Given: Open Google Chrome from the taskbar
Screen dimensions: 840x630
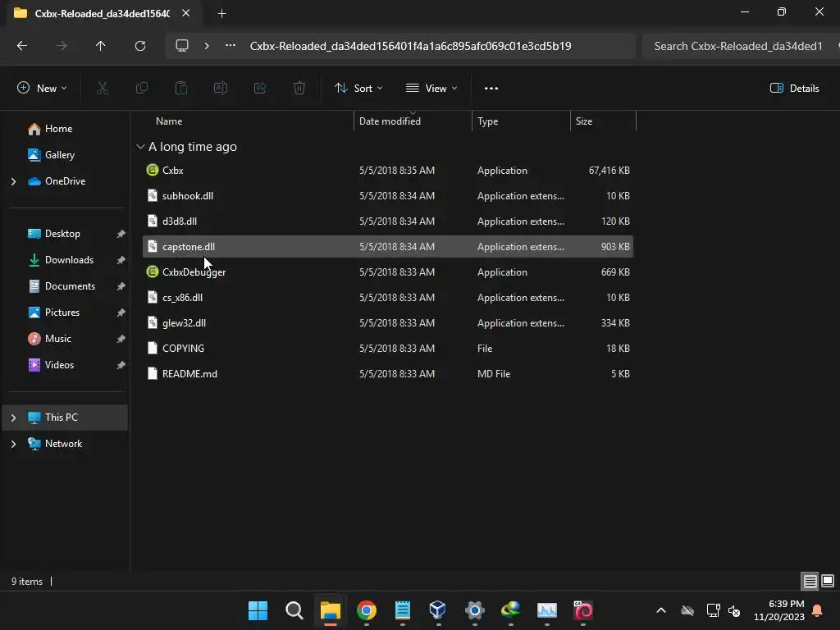Looking at the screenshot, I should 367,610.
